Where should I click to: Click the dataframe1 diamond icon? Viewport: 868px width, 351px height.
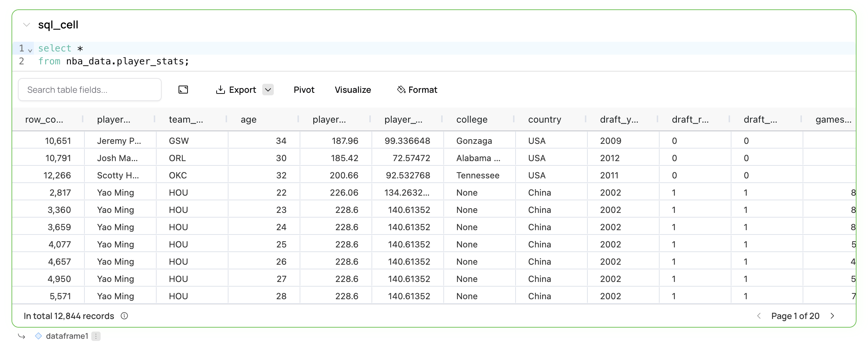(x=38, y=336)
